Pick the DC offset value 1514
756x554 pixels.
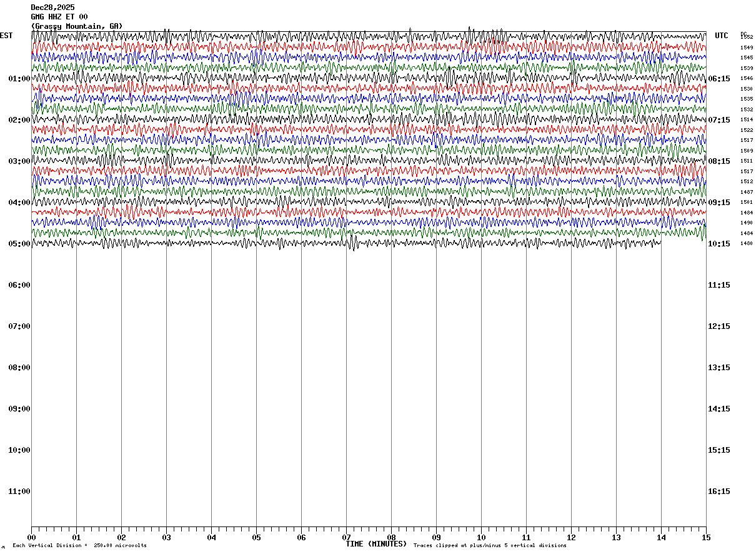(x=747, y=119)
